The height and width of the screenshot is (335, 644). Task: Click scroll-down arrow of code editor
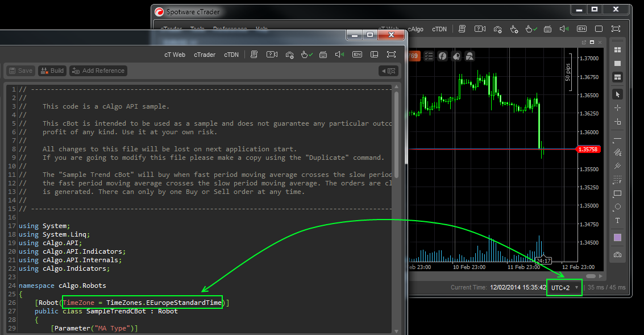396,331
